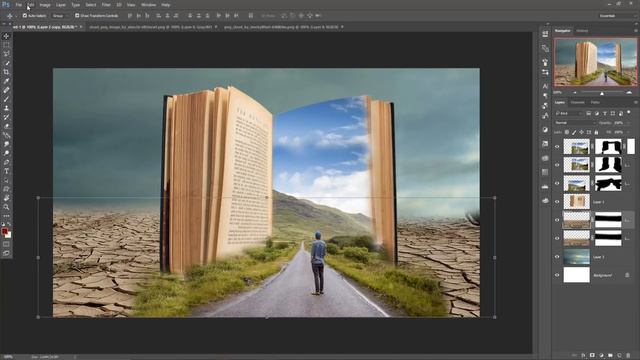Toggle visibility of third layer from top
This screenshot has height=360, width=640.
coord(557,183)
